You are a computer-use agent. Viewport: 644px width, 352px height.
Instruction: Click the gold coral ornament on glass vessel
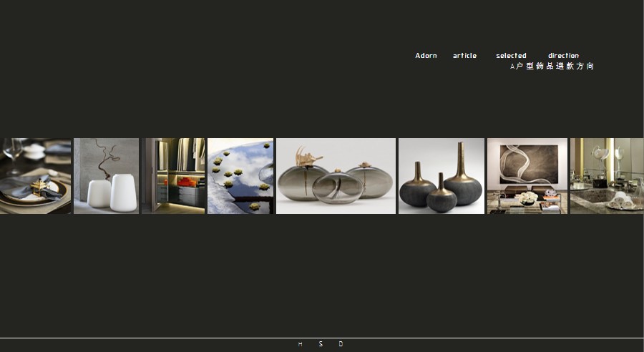pyautogui.click(x=305, y=155)
